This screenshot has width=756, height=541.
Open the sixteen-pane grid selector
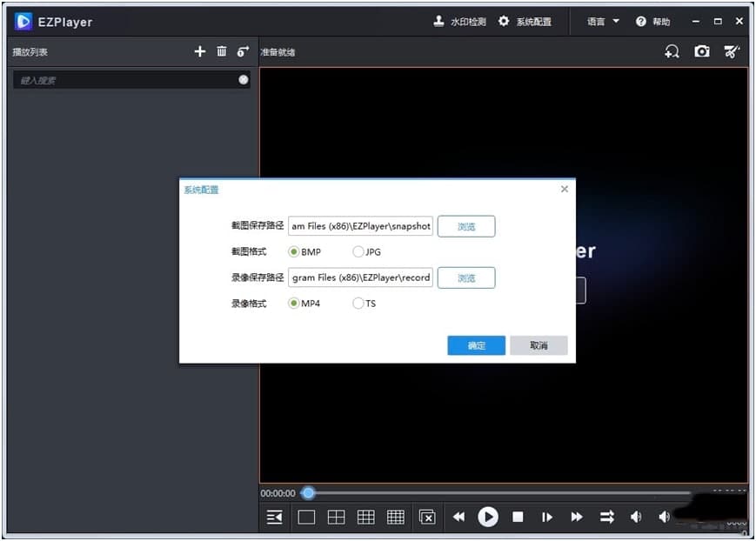coord(395,516)
